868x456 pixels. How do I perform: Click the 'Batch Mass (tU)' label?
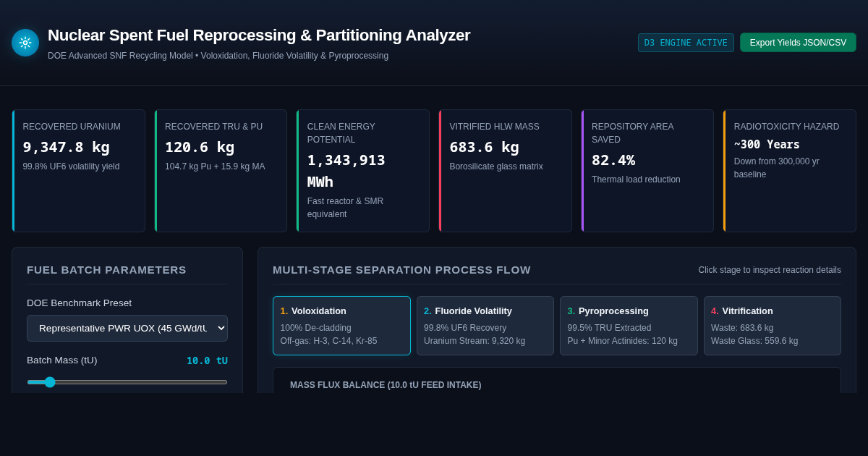coord(61,360)
